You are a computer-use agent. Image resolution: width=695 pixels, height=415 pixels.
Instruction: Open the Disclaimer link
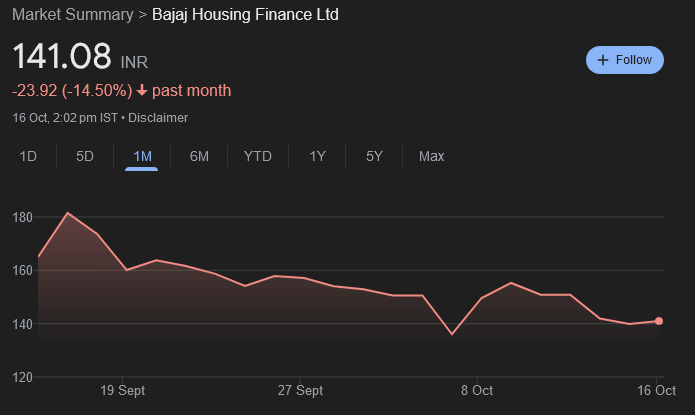tap(158, 118)
